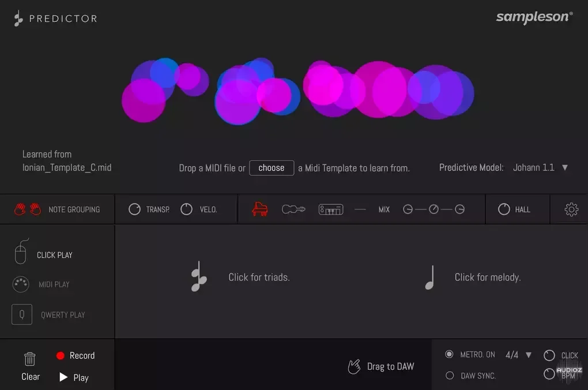Switch to CLICK PLAY mode label
Screen dimensions: 588x390
[x=55, y=255]
